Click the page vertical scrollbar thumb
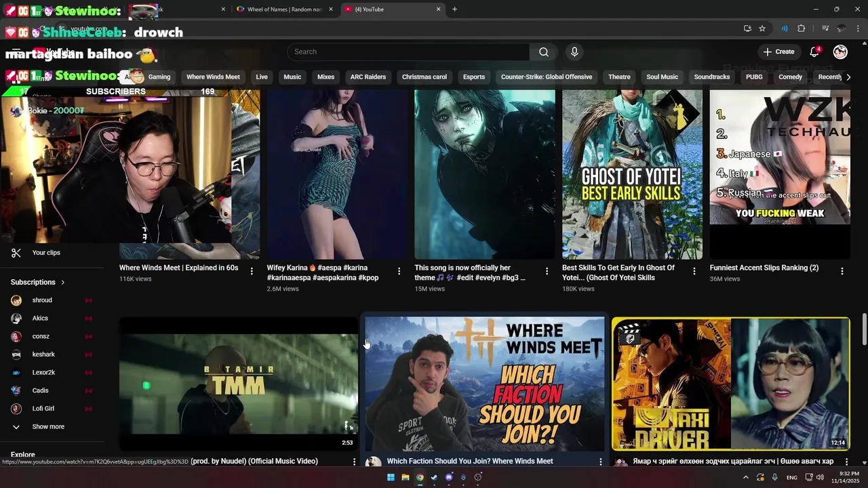This screenshot has width=868, height=488. pyautogui.click(x=864, y=329)
